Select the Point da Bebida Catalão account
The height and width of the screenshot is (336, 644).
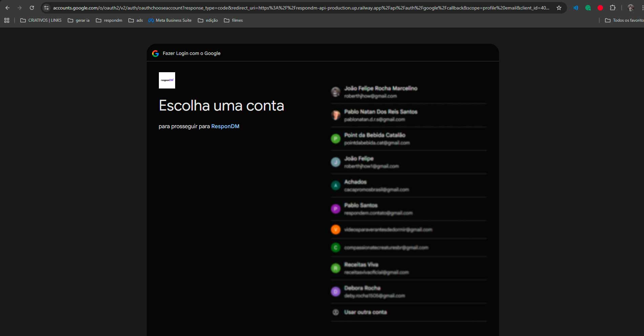[x=374, y=139]
